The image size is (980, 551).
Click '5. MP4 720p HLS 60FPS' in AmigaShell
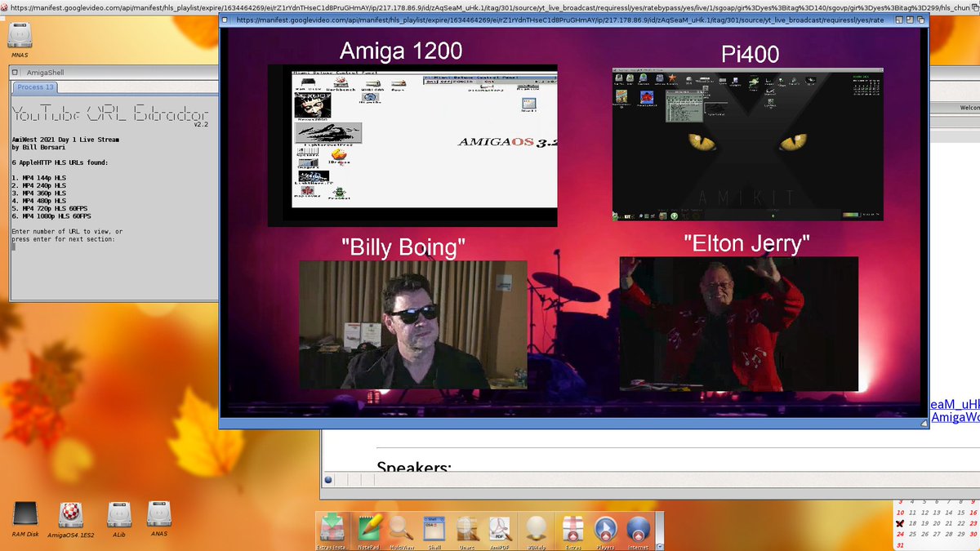click(x=51, y=207)
